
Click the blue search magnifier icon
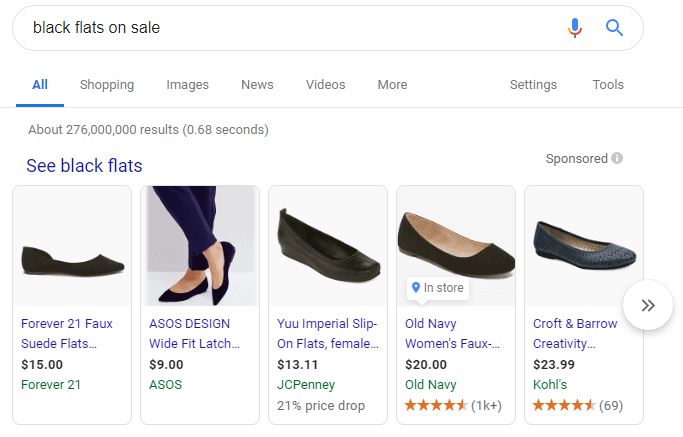[614, 28]
